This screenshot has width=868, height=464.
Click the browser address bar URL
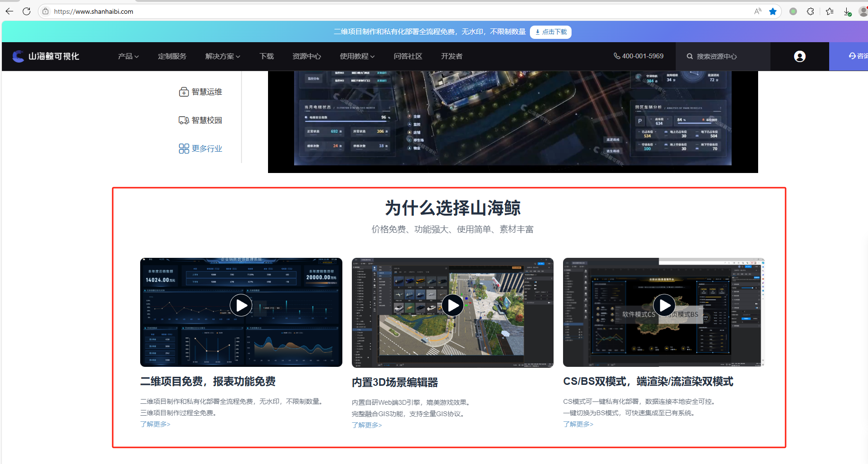(94, 11)
